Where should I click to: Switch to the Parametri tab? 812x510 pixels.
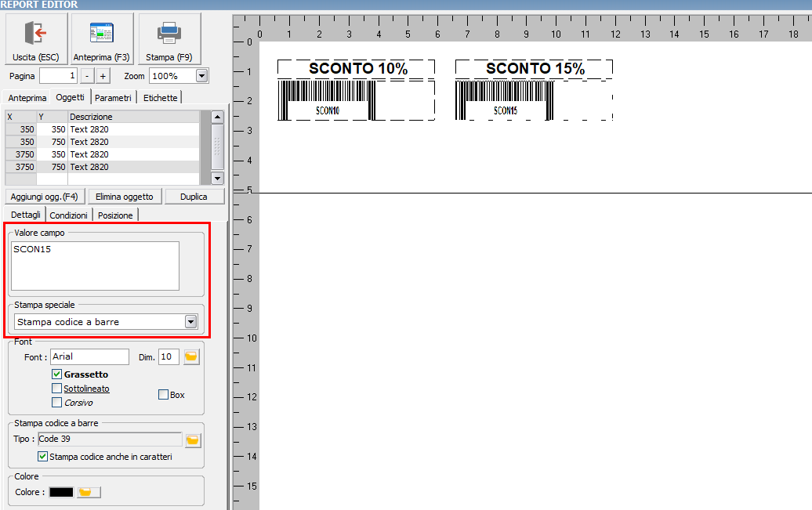click(114, 98)
